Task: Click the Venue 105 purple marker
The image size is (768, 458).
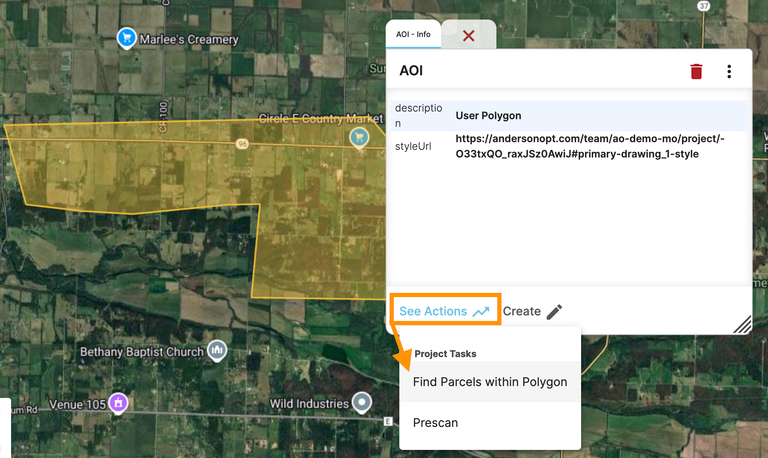Action: pyautogui.click(x=118, y=403)
